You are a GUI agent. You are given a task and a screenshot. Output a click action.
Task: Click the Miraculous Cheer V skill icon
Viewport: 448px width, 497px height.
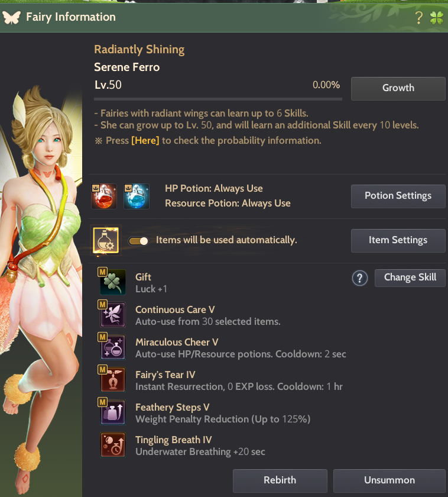coord(113,347)
